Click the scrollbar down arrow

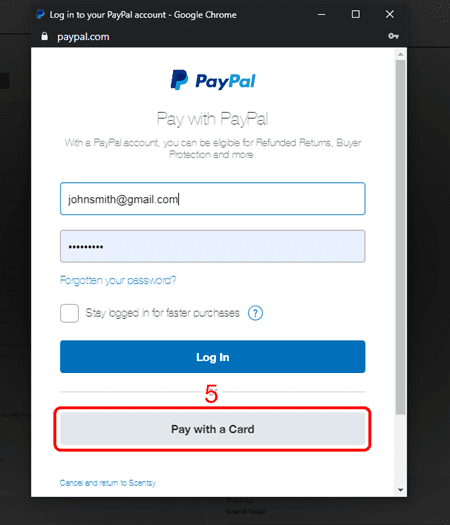pos(400,490)
